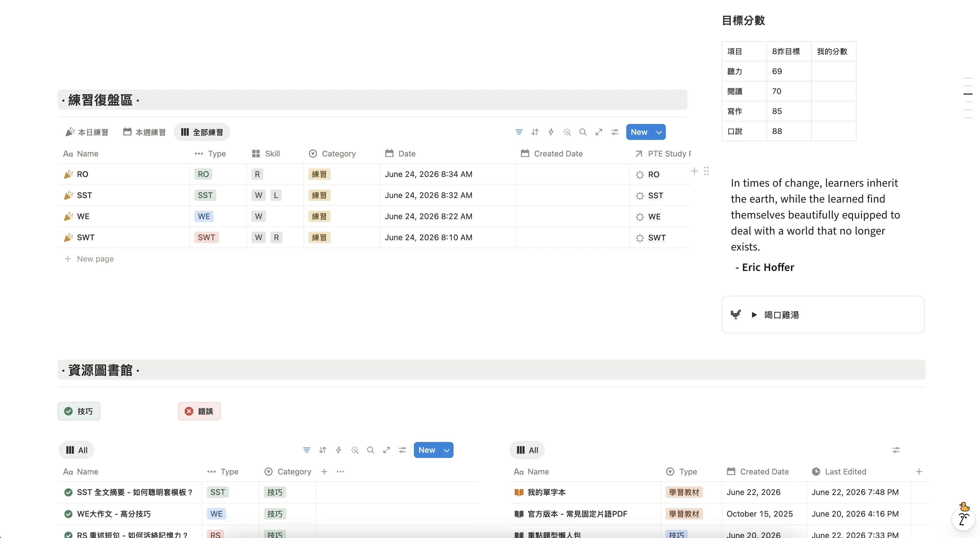980x538 pixels.
Task: Switch to 本日練習 view tab
Action: point(87,132)
